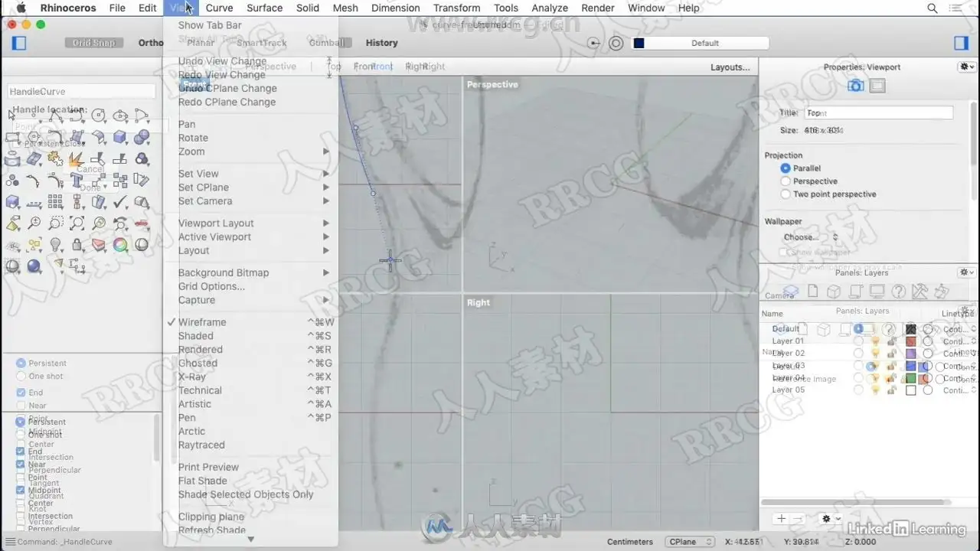
Task: Open the Properties panel gear menu
Action: (x=967, y=67)
